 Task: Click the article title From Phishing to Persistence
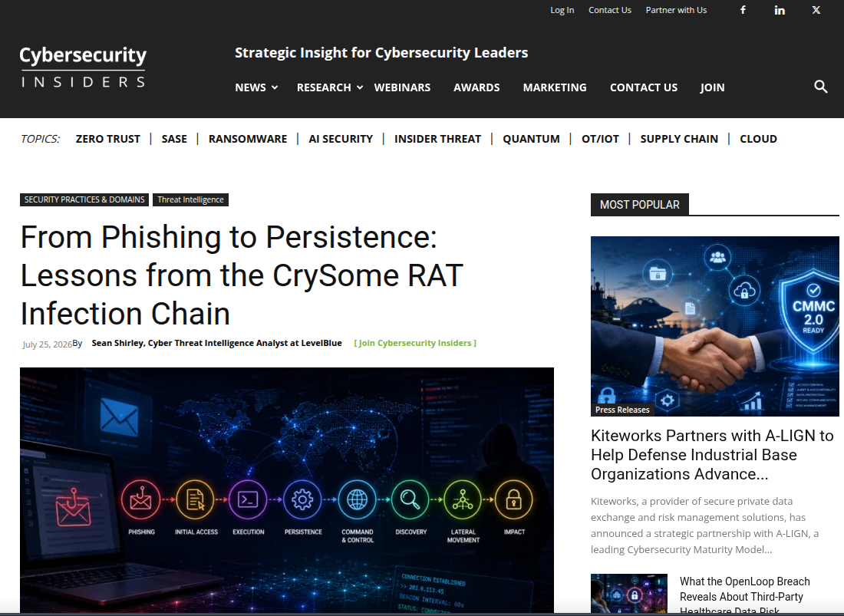point(242,275)
